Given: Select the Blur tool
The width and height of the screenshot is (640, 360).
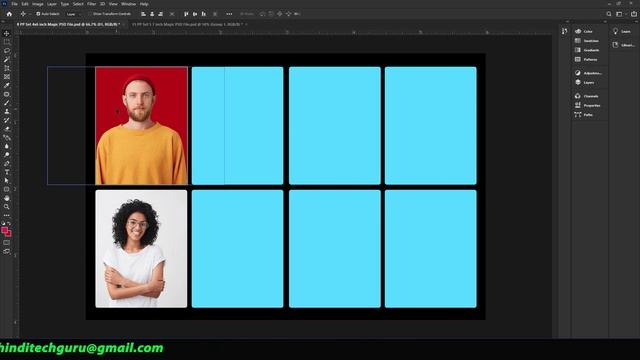Looking at the screenshot, I should click(7, 146).
